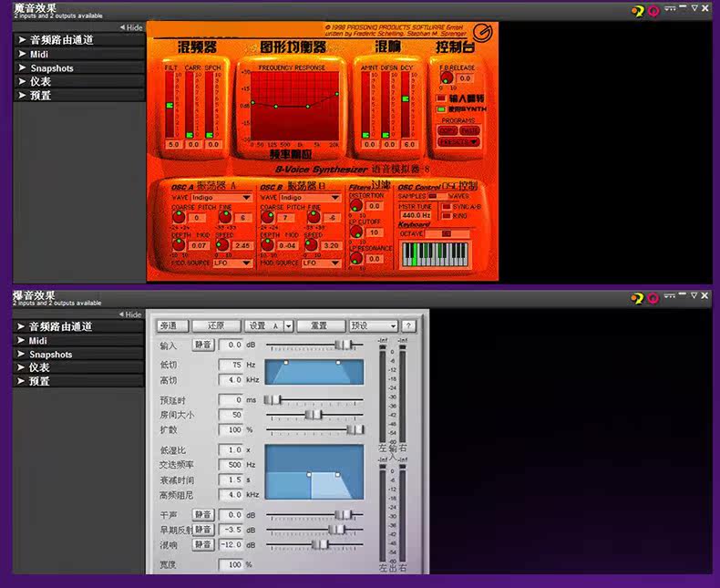This screenshot has width=720, height=588.
Task: Click the yellow-orange logo icon in 爆音效果 header
Action: tap(637, 298)
